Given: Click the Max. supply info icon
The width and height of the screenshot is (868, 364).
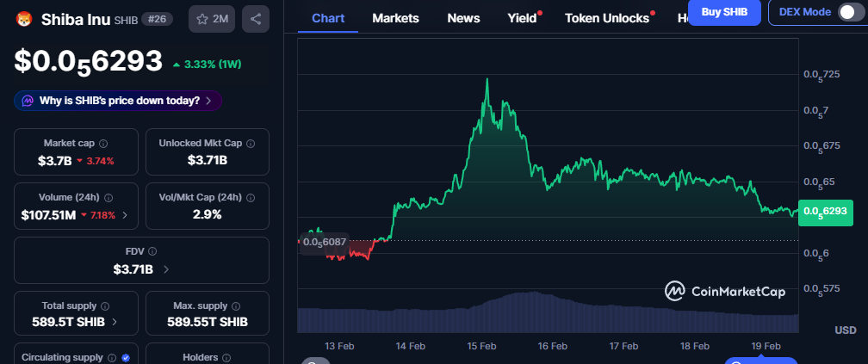Looking at the screenshot, I should 237,305.
